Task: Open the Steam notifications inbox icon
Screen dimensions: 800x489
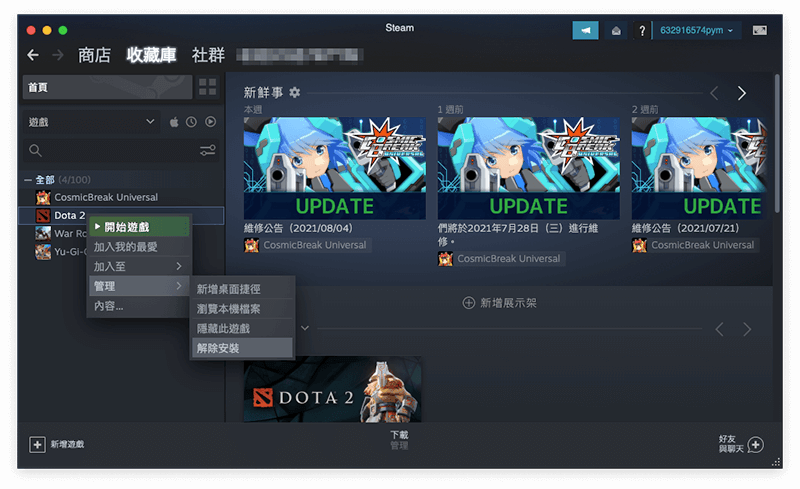Action: [616, 31]
